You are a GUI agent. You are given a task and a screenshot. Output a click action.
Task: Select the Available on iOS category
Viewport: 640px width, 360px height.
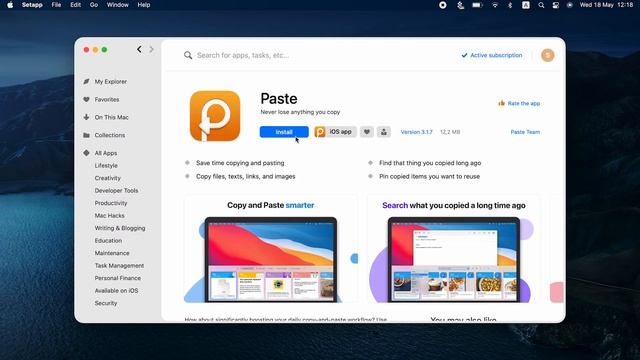(116, 291)
